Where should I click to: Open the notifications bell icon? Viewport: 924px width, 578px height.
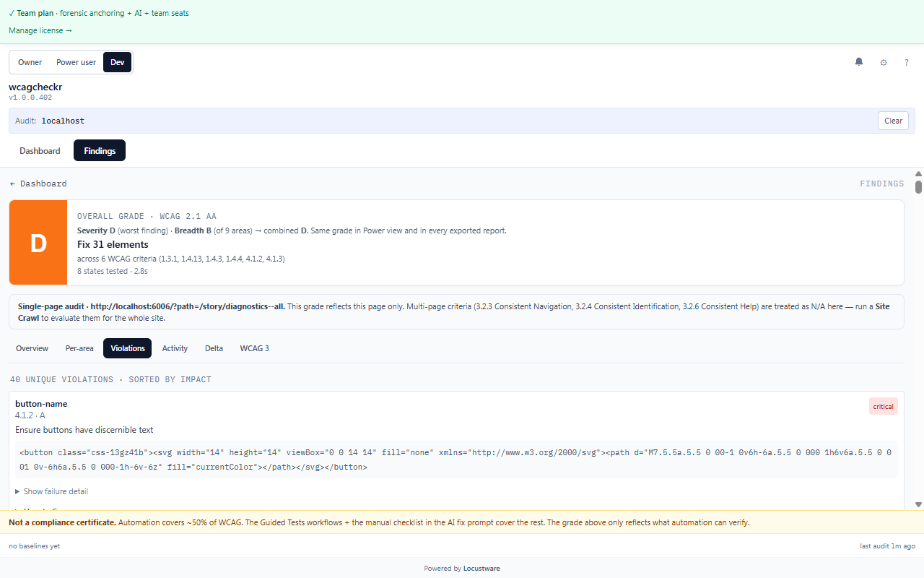859,62
